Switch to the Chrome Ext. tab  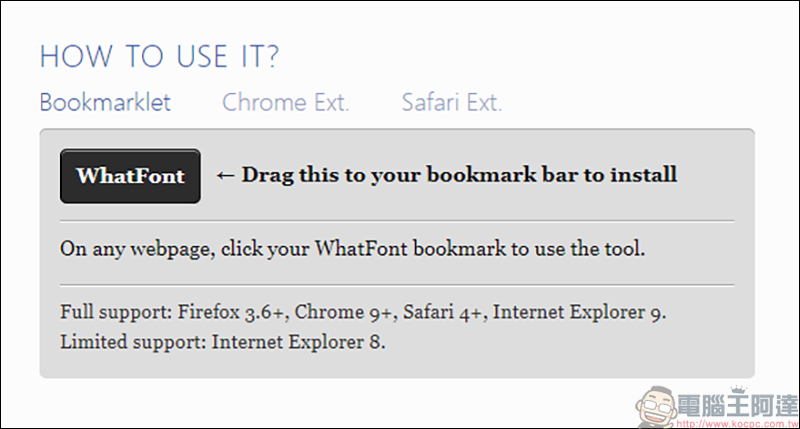(x=286, y=103)
